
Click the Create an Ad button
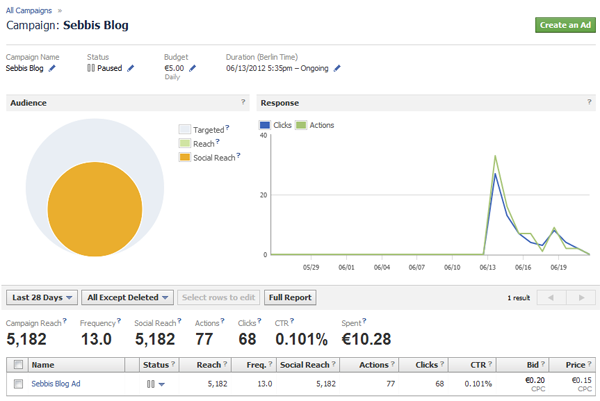pos(565,25)
